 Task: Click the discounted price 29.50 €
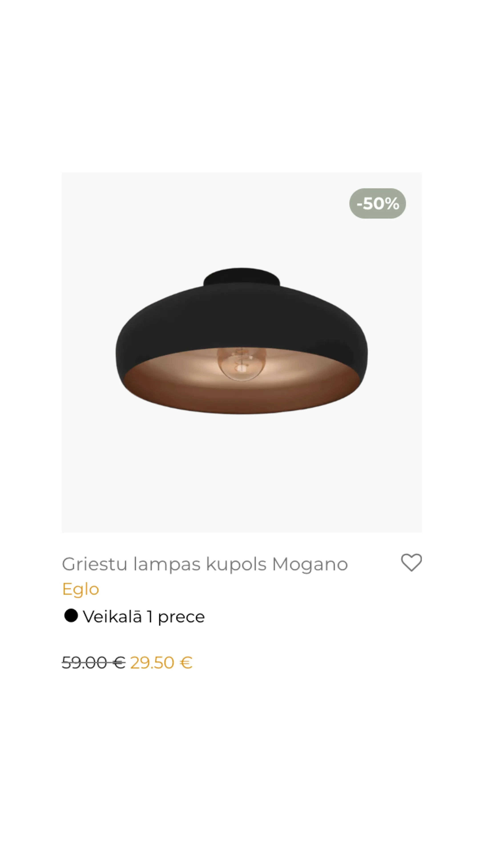161,662
